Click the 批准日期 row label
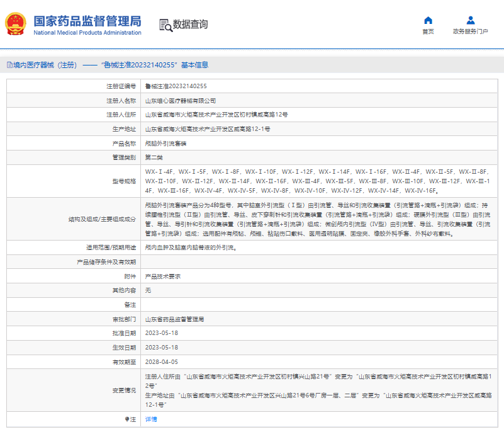This screenshot has width=504, height=432. point(124,333)
